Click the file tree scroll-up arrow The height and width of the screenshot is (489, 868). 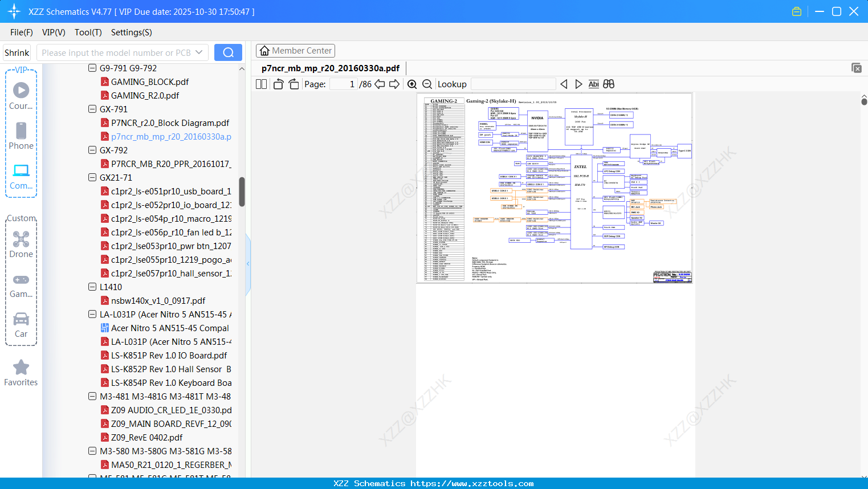pos(242,68)
